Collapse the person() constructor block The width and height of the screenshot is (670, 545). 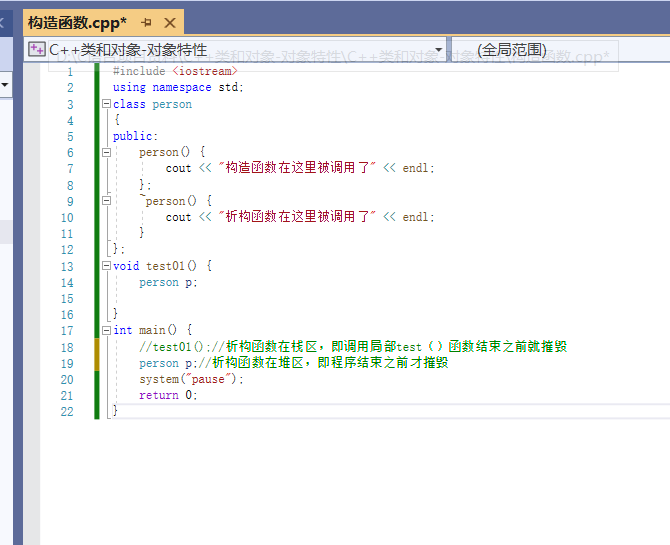pyautogui.click(x=106, y=152)
